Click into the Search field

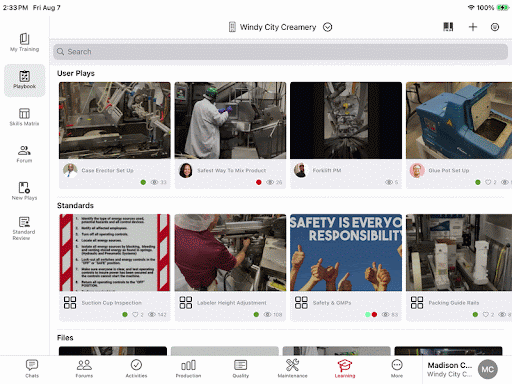(x=280, y=52)
